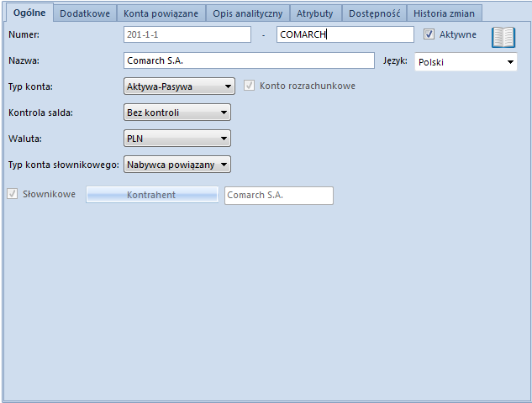Click the Numer: label

click(24, 34)
